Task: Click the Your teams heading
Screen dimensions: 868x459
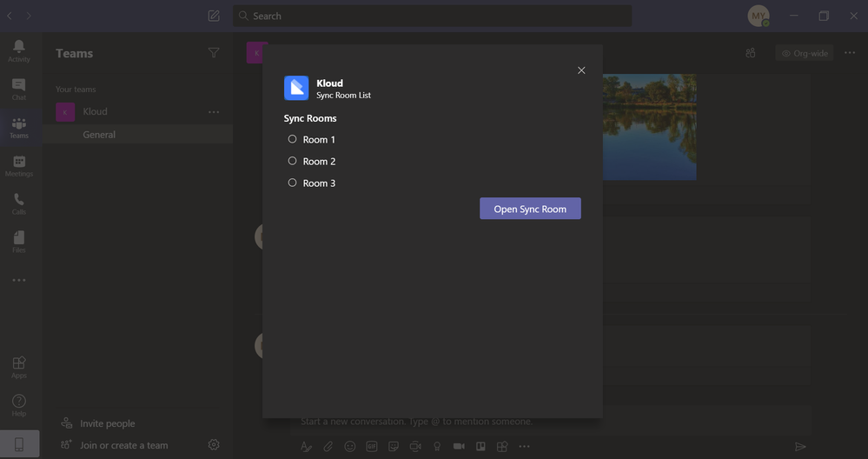Action: tap(76, 90)
